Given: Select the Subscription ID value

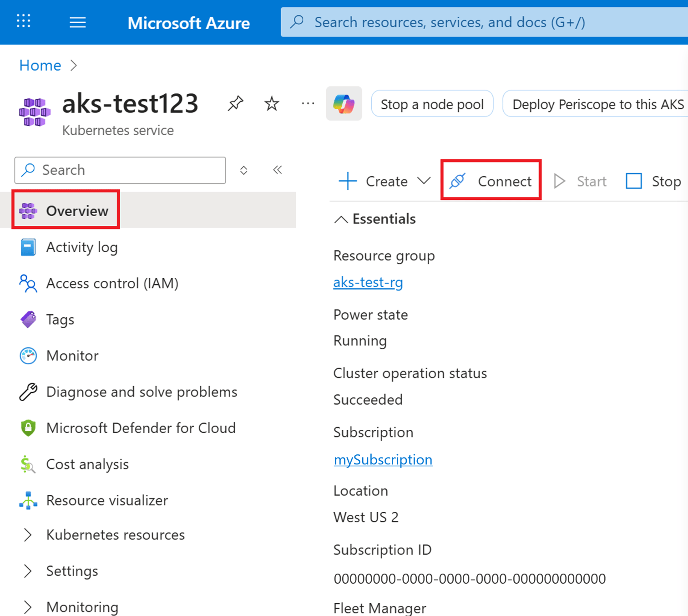Looking at the screenshot, I should click(470, 579).
